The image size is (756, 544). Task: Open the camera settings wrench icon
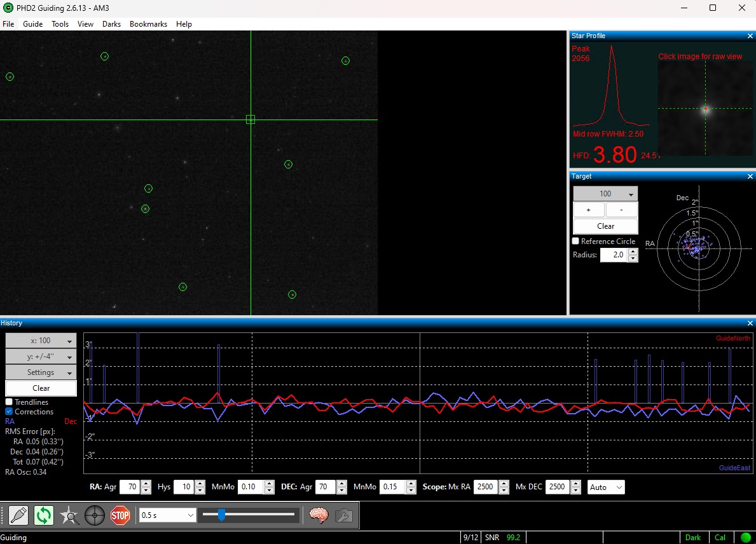tap(344, 515)
